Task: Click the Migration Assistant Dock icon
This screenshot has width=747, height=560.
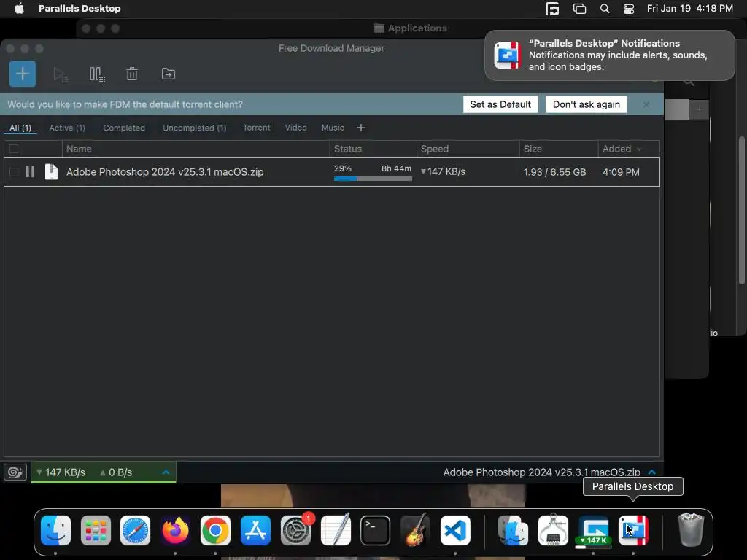Action: 513,531
